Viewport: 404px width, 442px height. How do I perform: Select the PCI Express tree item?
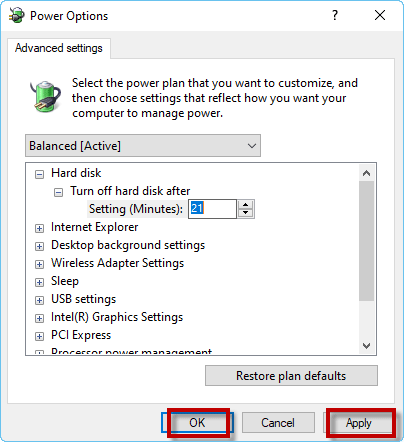[81, 335]
